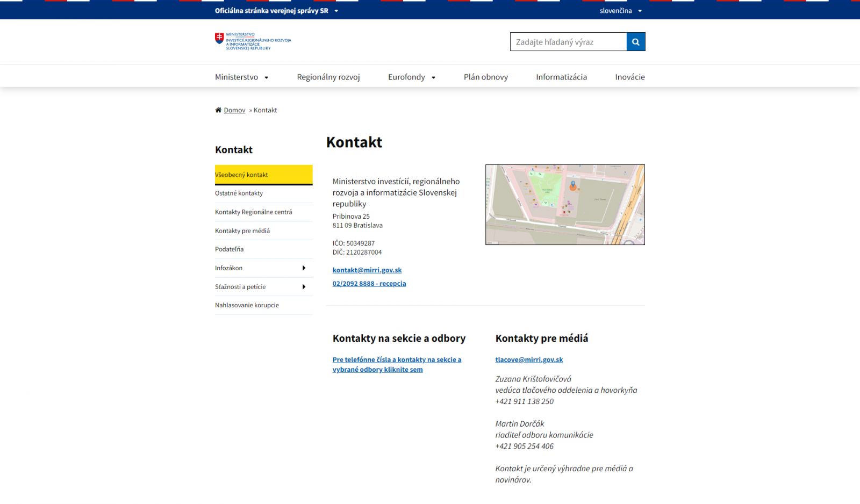Click the home icon in breadcrumb
Viewport: 860px width, 504px height.
tap(218, 110)
